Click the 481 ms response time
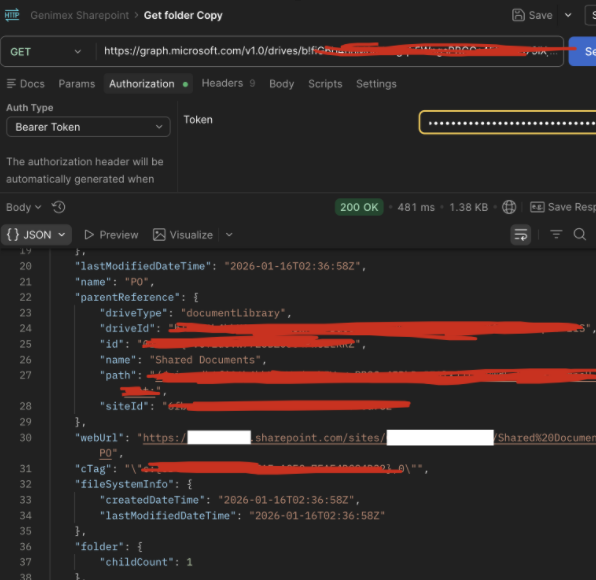This screenshot has width=596, height=580. point(416,207)
